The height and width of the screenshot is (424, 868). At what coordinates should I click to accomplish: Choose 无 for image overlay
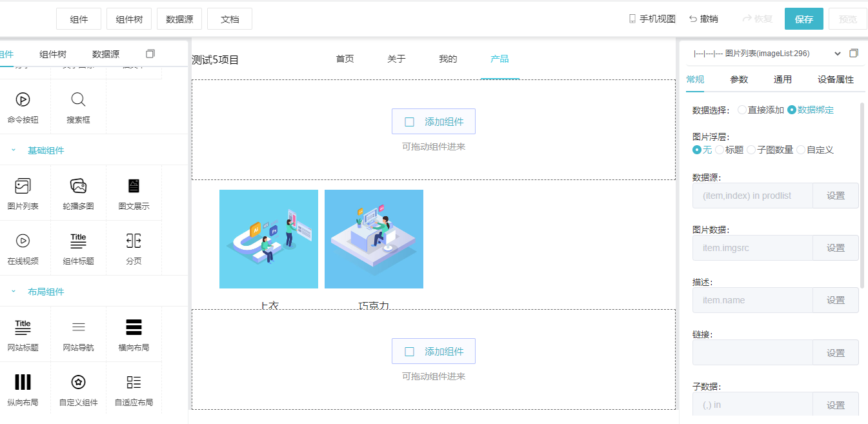click(702, 150)
